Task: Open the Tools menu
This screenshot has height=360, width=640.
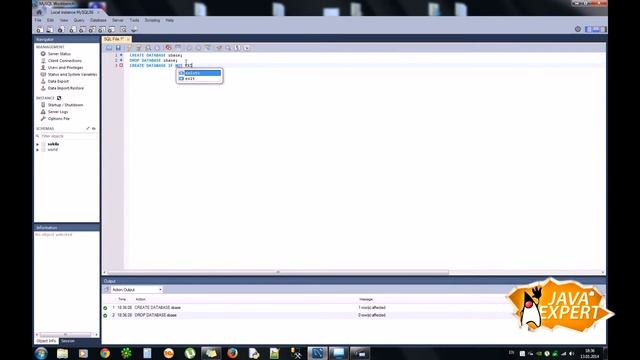Action: 134,20
